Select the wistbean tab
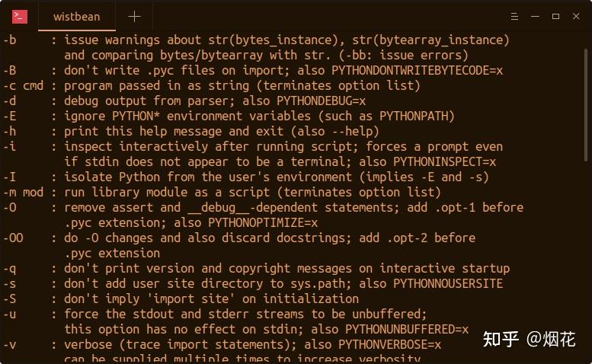The height and width of the screenshot is (364, 592). point(77,17)
